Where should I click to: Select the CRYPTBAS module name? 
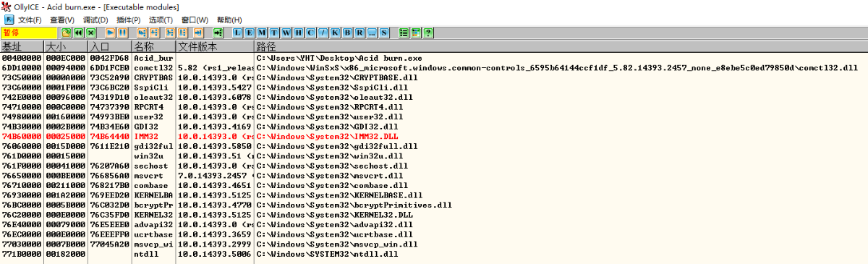[x=153, y=77]
